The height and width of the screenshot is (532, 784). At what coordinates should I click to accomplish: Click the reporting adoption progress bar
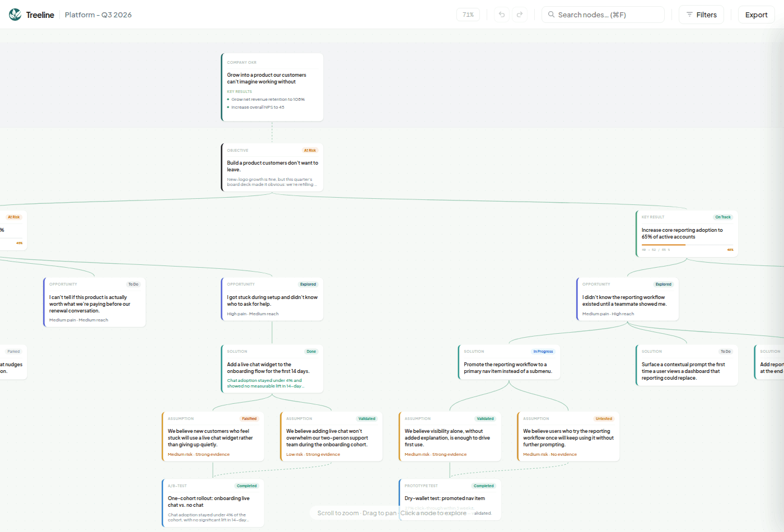[x=687, y=245]
